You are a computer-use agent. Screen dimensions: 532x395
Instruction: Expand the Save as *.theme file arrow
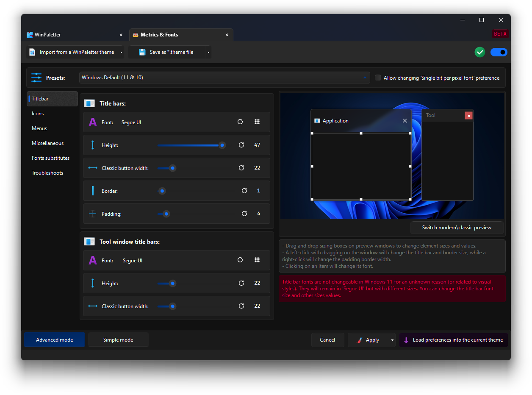point(208,52)
